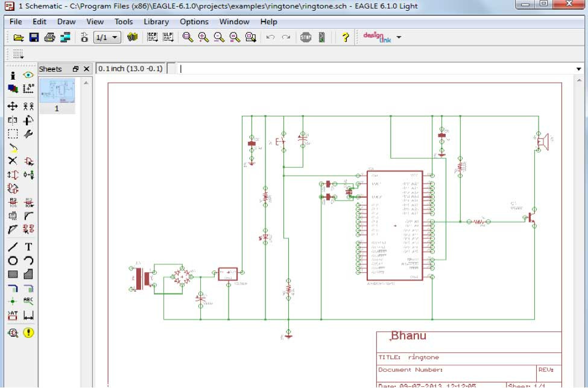Select the Wire drawing tool
The image size is (588, 388).
[13, 246]
